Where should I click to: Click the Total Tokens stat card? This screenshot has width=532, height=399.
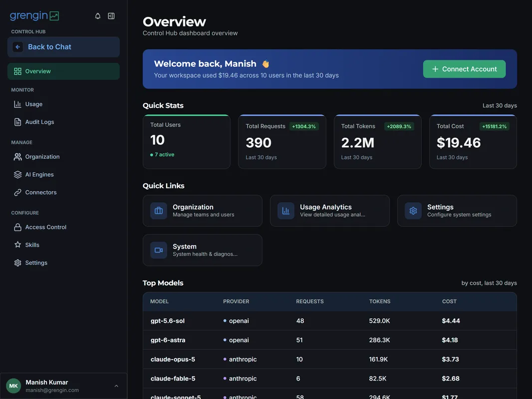378,142
